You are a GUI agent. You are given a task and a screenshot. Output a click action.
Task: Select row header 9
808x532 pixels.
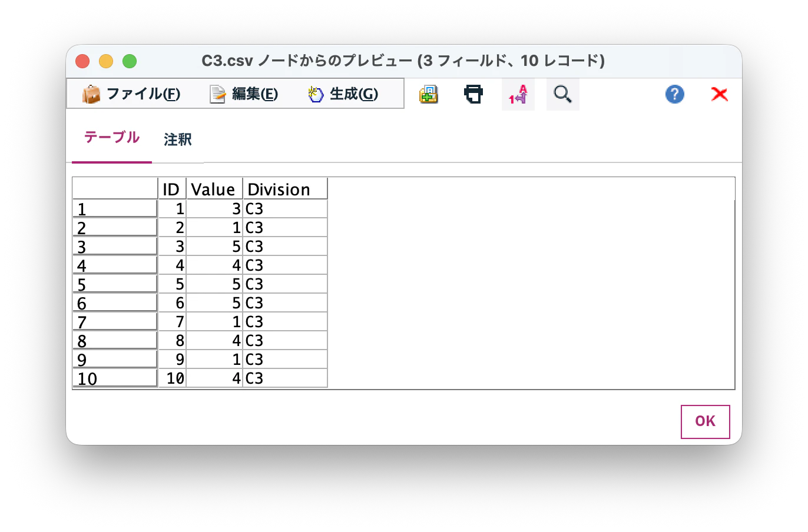[115, 360]
